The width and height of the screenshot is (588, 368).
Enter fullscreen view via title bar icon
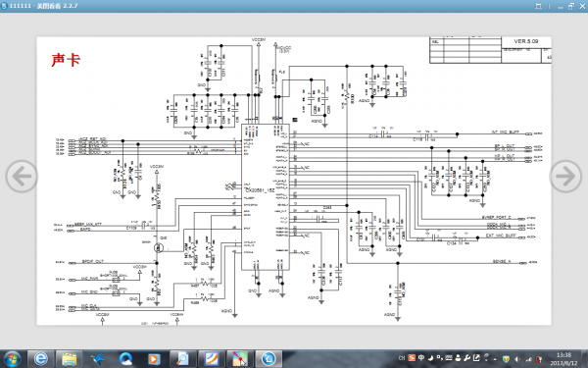click(x=538, y=6)
